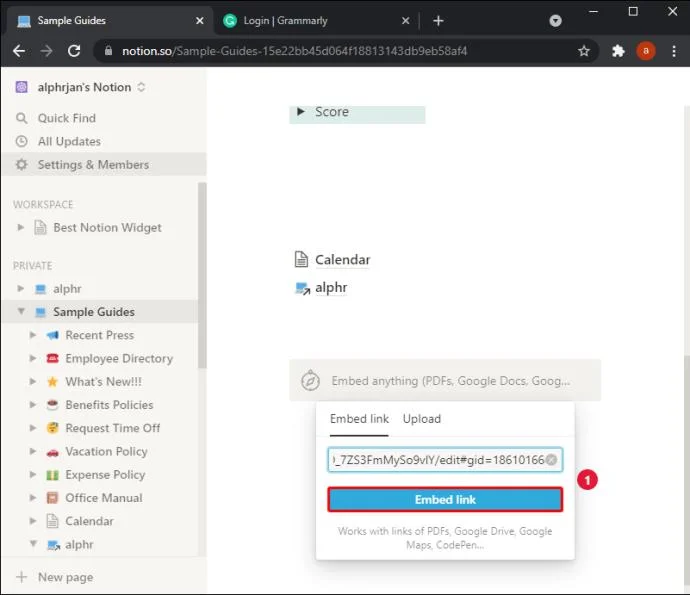The height and width of the screenshot is (595, 690).
Task: Select the Embed link tab in popup
Action: (x=359, y=419)
